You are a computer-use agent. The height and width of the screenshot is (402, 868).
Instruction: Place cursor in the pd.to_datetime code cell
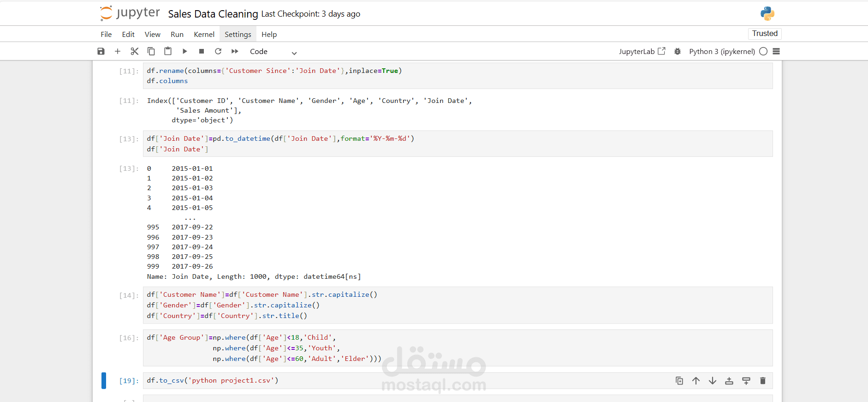(x=458, y=144)
